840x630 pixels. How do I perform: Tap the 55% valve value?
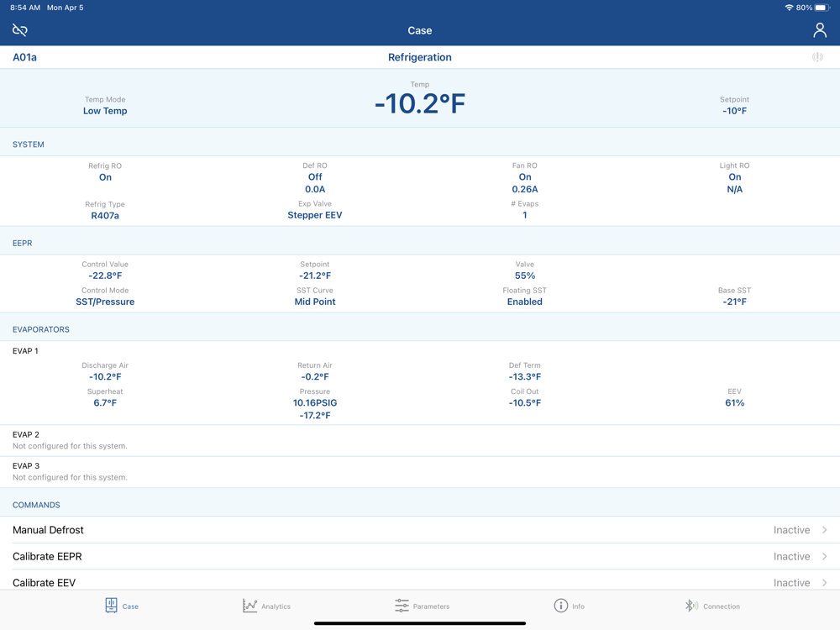[525, 276]
